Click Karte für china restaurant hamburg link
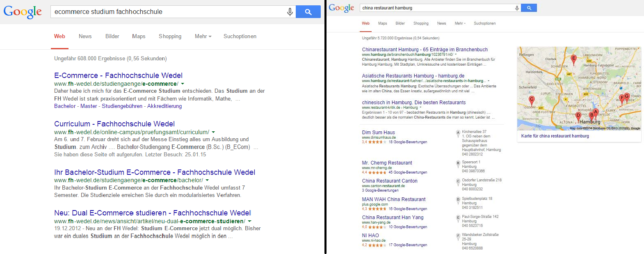Viewport: 644px width, 254px height. pyautogui.click(x=555, y=136)
